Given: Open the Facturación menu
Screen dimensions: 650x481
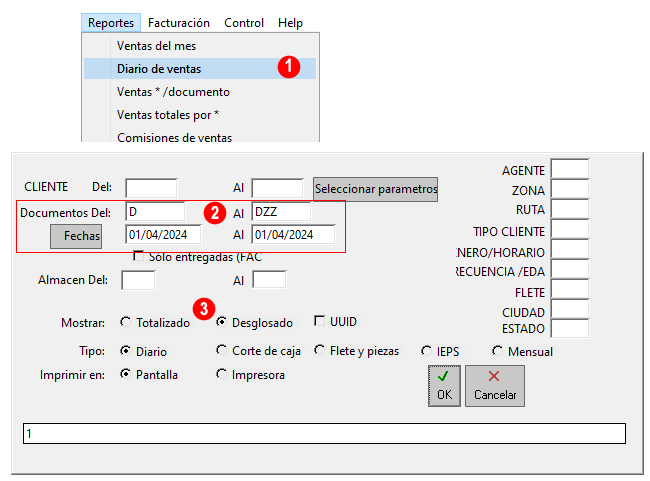Looking at the screenshot, I should coord(179,22).
